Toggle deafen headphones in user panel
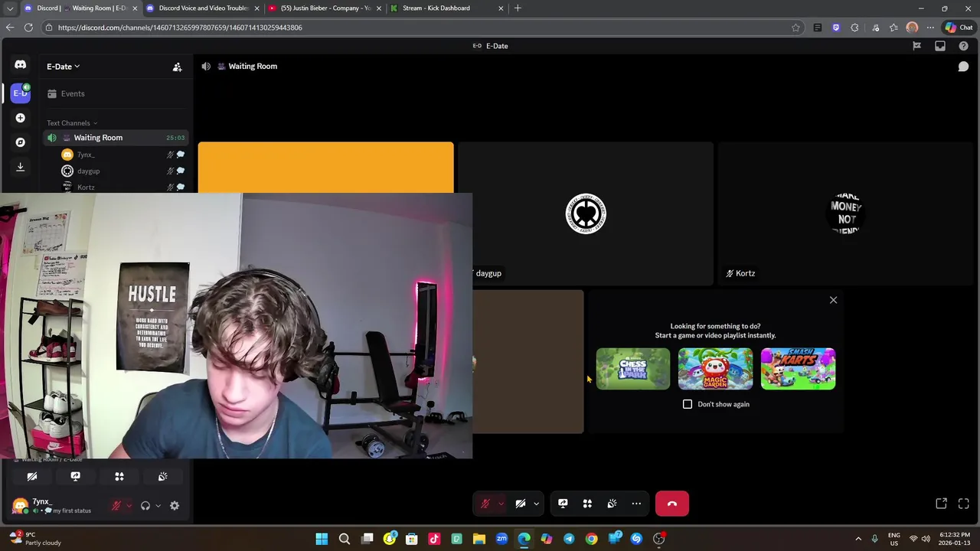 point(145,506)
